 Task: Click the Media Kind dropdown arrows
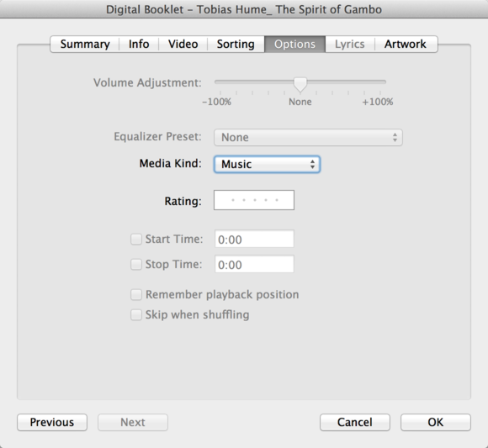[x=312, y=164]
